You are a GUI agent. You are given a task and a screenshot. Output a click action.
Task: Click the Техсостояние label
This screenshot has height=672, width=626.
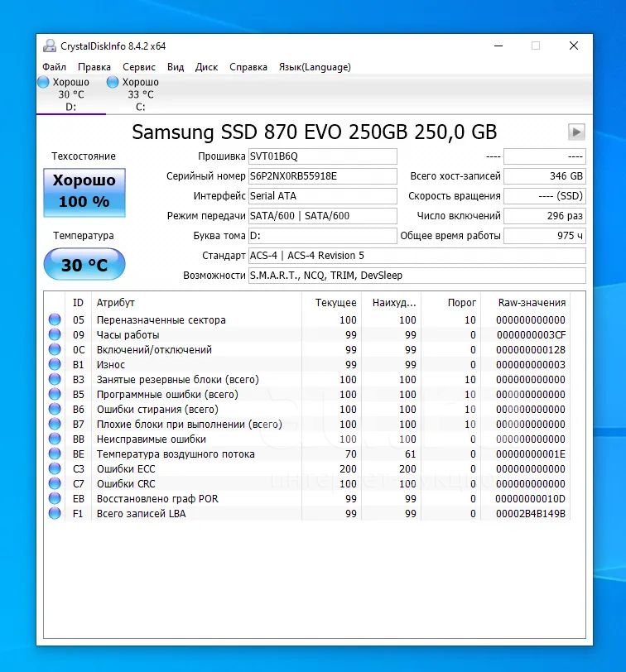pos(84,156)
